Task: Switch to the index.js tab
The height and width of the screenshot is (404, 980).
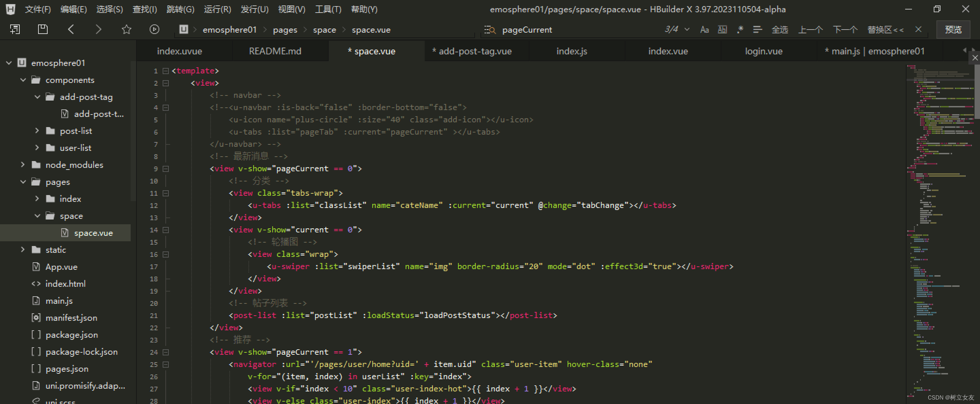Action: pyautogui.click(x=571, y=51)
